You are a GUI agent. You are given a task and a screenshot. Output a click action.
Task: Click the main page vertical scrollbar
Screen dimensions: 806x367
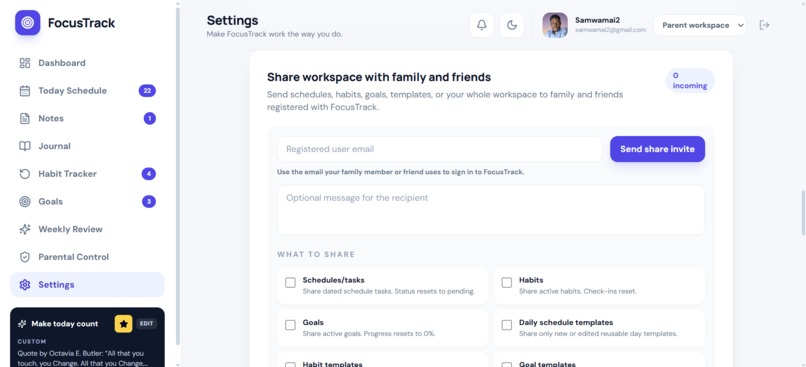pyautogui.click(x=802, y=213)
